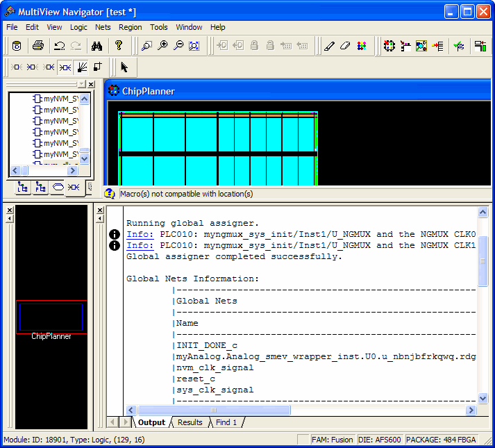Click the Zoom to Fit icon
The image size is (495, 448).
[194, 46]
